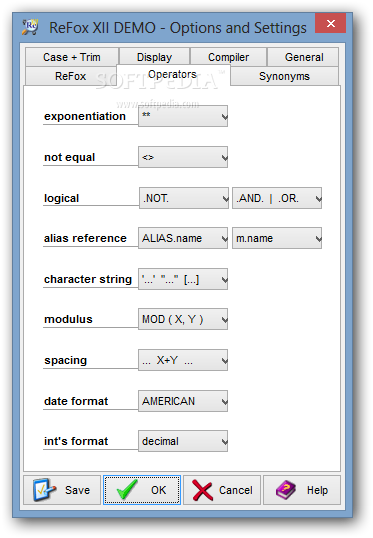This screenshot has width=373, height=538.
Task: Open the int's format decimal dropdown
Action: pos(183,441)
